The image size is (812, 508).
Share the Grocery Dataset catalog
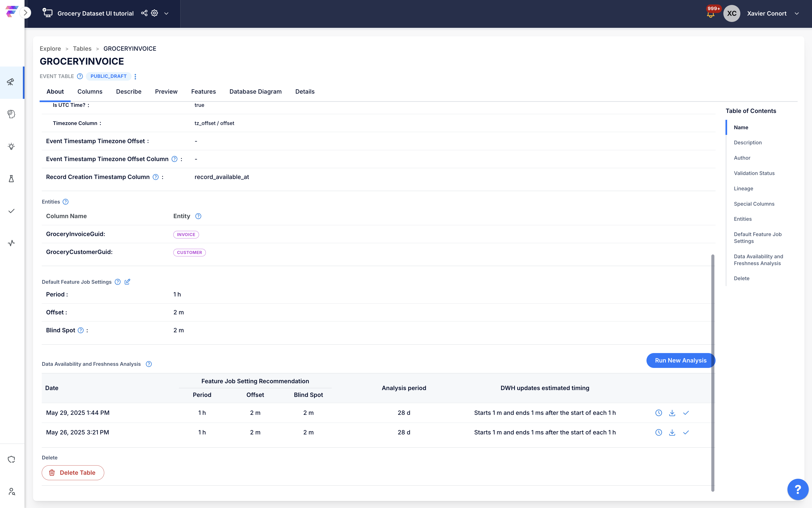tap(144, 13)
